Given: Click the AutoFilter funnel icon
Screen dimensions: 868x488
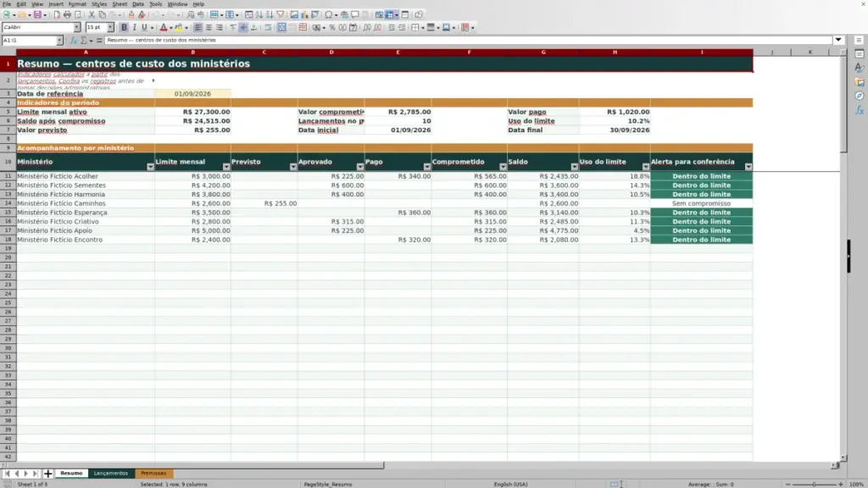Looking at the screenshot, I should click(x=280, y=15).
